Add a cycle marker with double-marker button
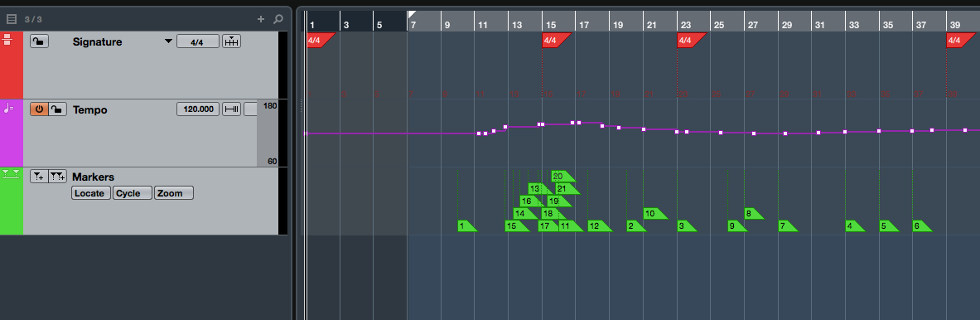The image size is (980, 320). pos(57,177)
